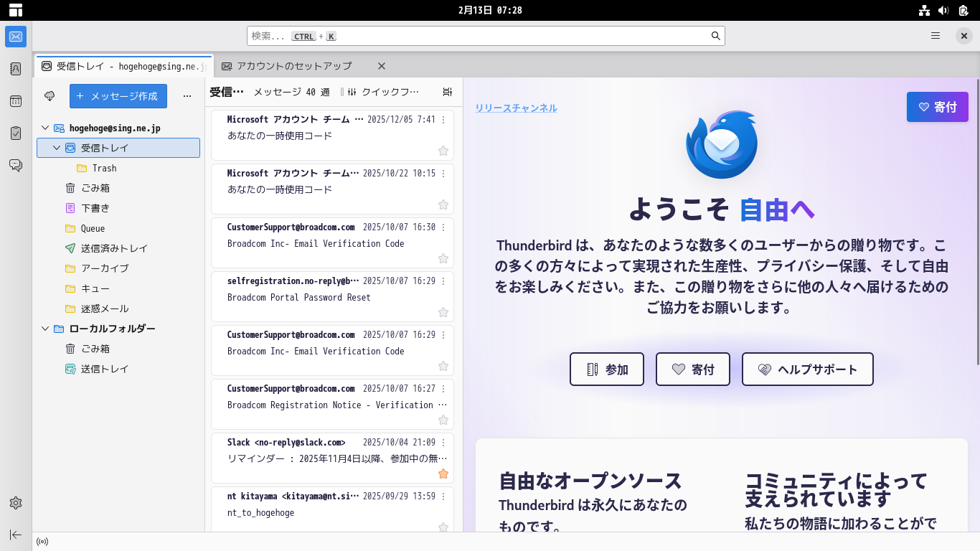Collapse the 受信トレイ folder

(57, 148)
